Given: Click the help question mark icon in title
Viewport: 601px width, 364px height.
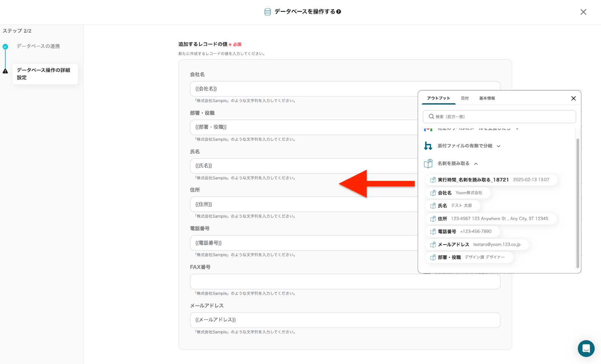Looking at the screenshot, I should (x=338, y=12).
